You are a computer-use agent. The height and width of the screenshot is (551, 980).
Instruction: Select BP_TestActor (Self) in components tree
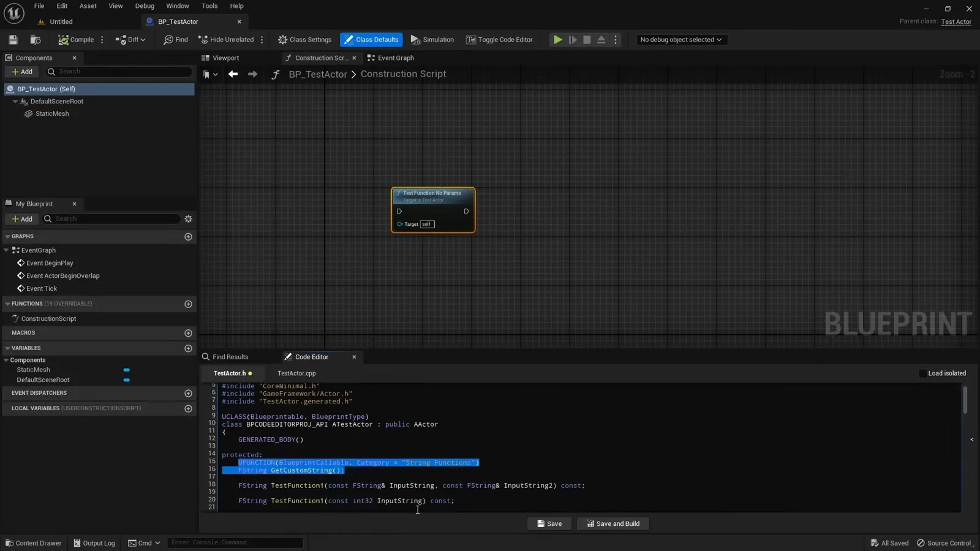click(x=99, y=89)
